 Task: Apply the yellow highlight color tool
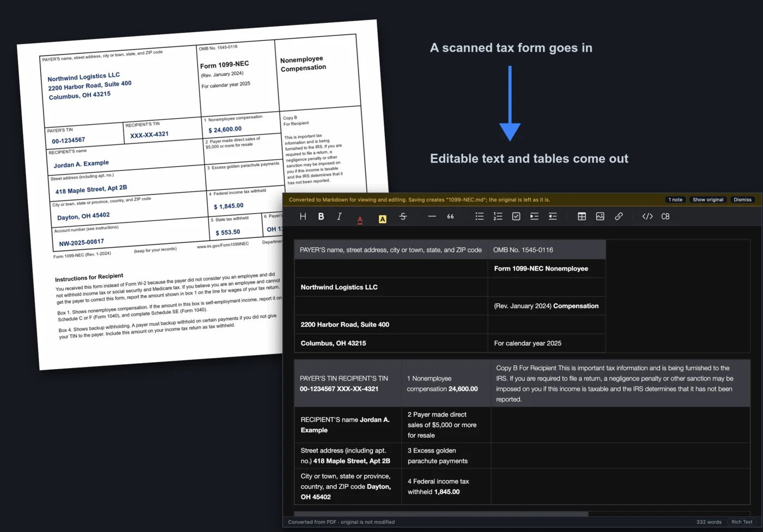(383, 219)
